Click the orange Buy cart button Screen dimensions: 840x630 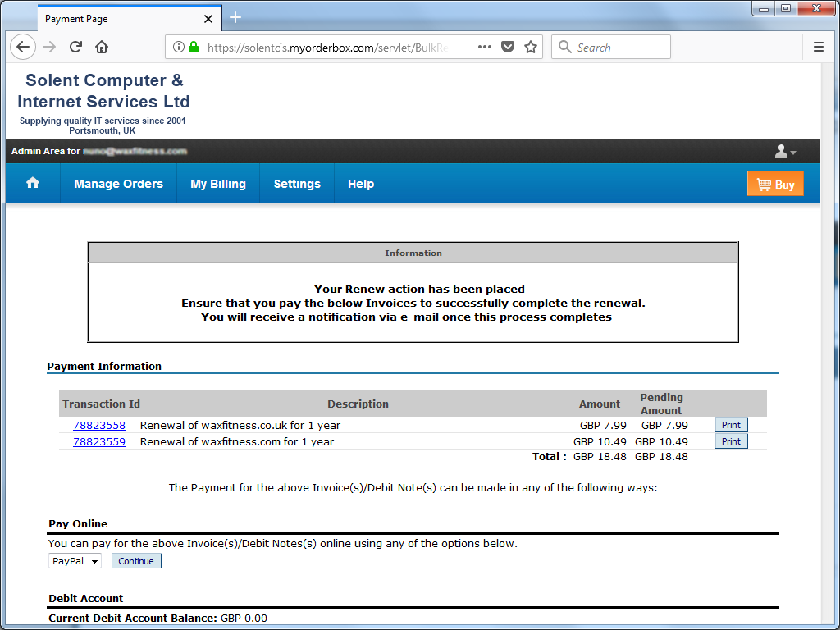[x=775, y=184]
